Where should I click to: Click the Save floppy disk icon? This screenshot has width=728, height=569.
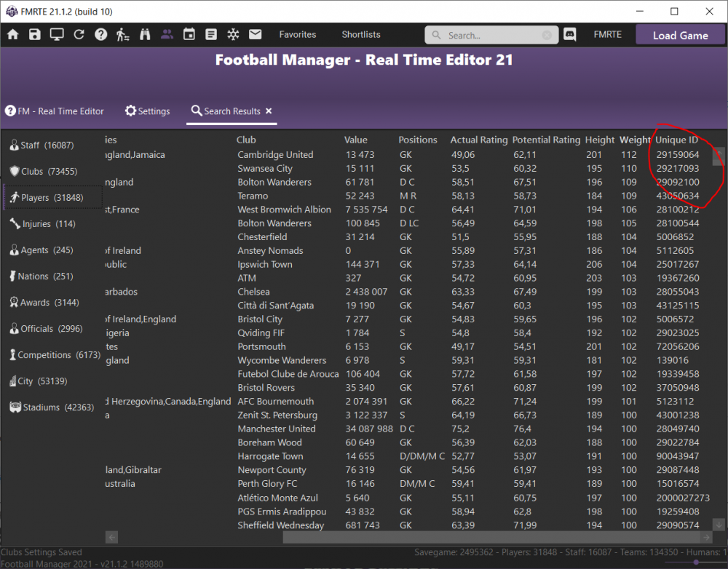pyautogui.click(x=35, y=34)
